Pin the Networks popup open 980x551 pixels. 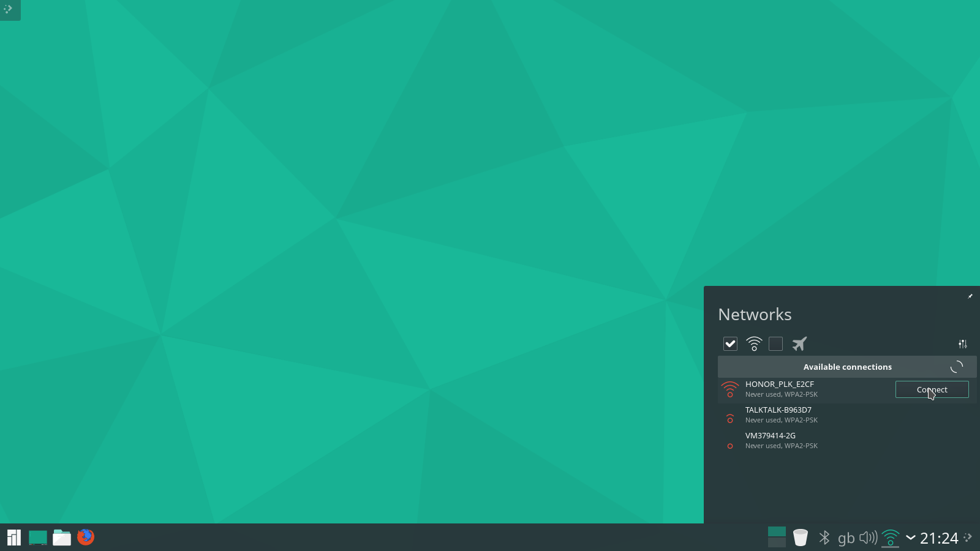[970, 296]
